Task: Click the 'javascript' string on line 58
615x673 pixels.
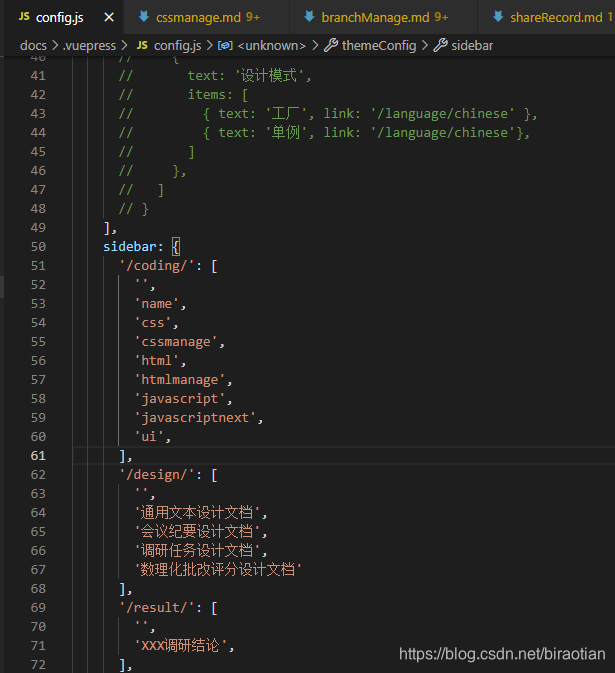Action: [x=180, y=399]
